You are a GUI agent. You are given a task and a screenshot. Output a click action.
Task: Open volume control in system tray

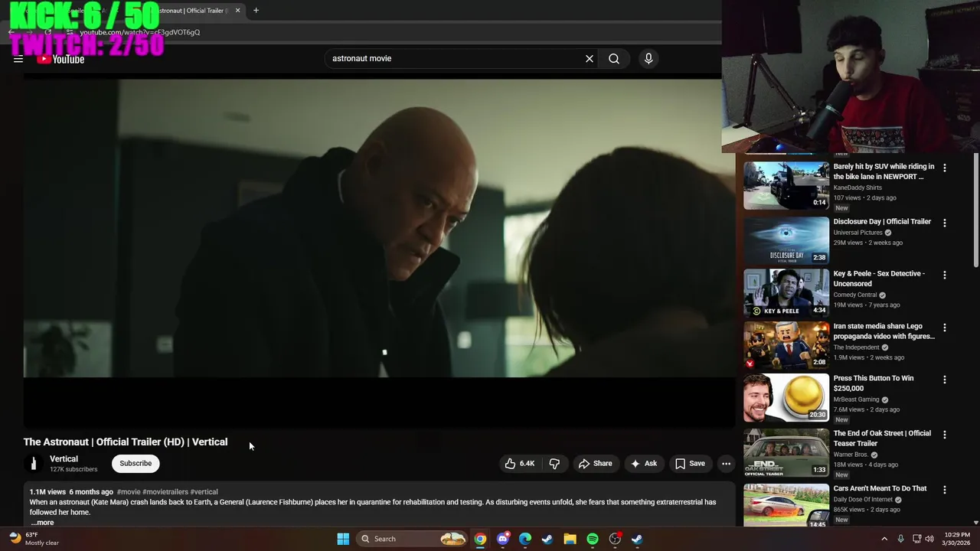point(930,539)
